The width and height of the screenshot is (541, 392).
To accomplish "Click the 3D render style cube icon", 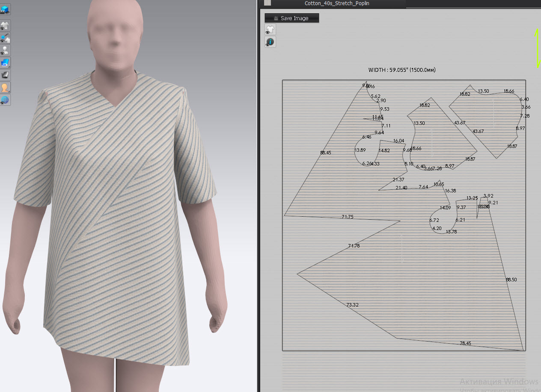I will pos(6,9).
